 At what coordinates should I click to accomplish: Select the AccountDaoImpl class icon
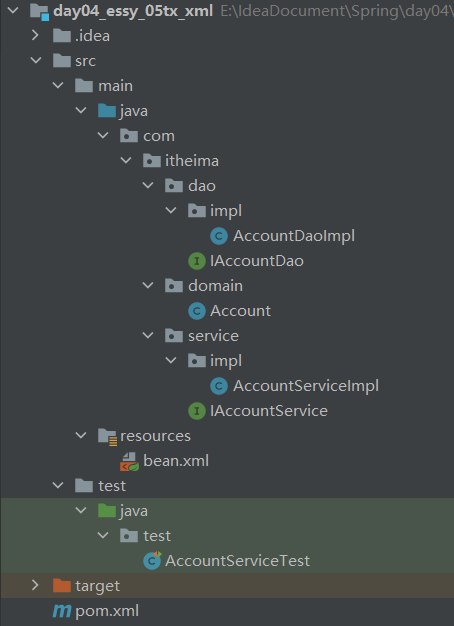(219, 236)
